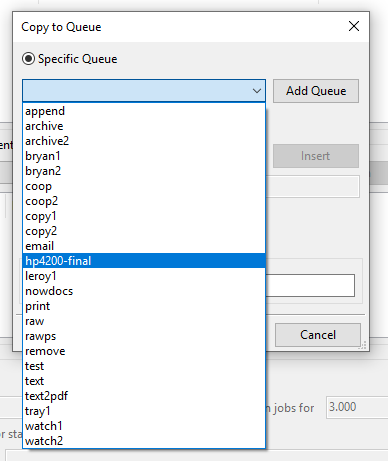The image size is (388, 461).
Task: Choose the 'leroy1' queue
Action: pyautogui.click(x=144, y=276)
